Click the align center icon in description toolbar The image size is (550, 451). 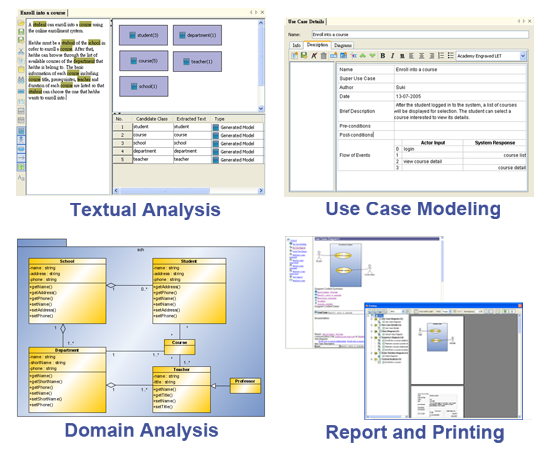pos(422,55)
